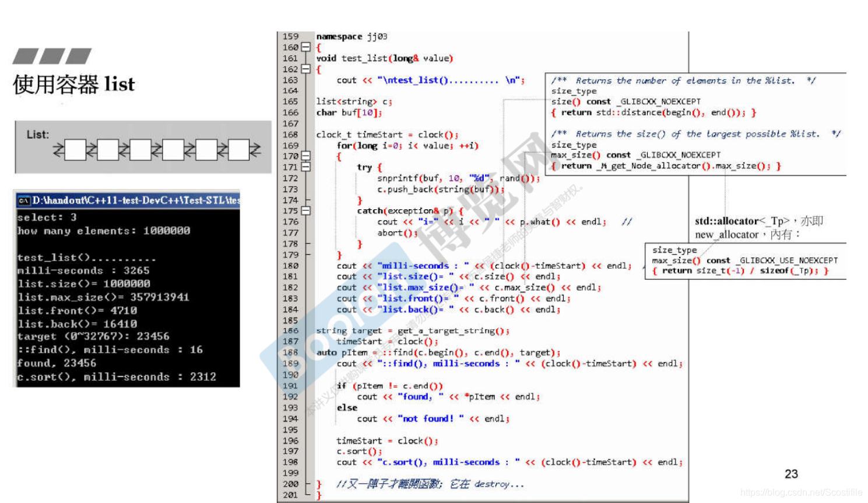Click the '_M_get_Node_allocator().max_size()' return line

[666, 166]
